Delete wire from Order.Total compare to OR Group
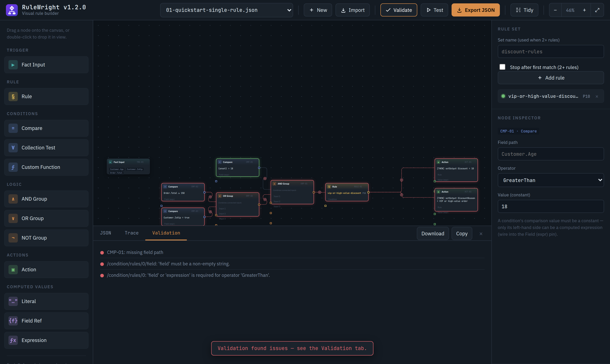This screenshot has width=610, height=364. 210,197
